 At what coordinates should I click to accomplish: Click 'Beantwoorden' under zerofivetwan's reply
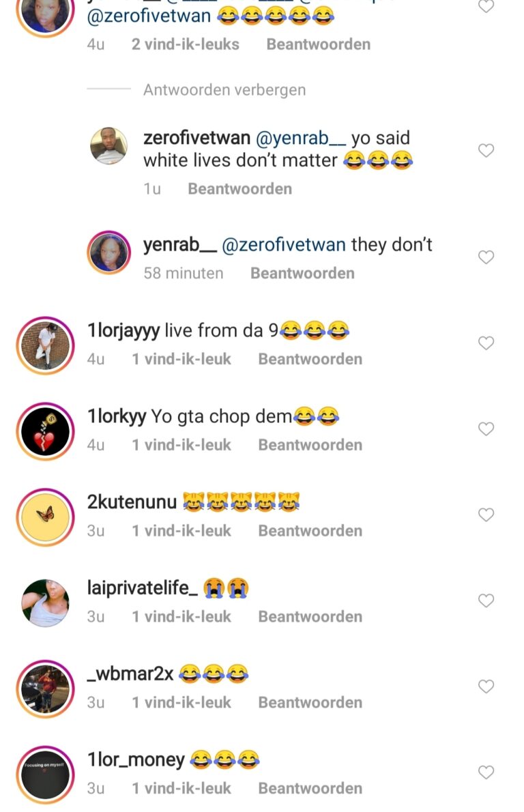point(239,189)
